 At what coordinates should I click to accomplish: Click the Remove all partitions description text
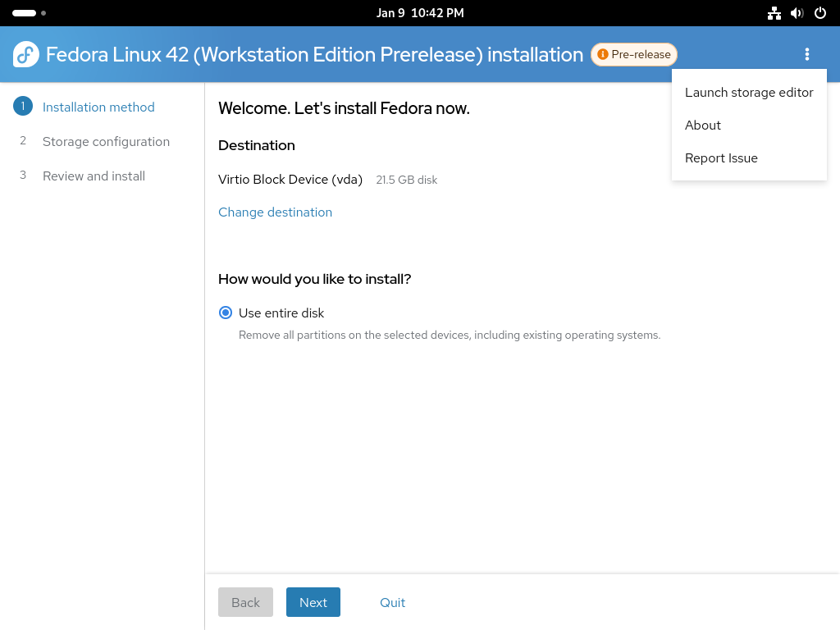(x=450, y=335)
